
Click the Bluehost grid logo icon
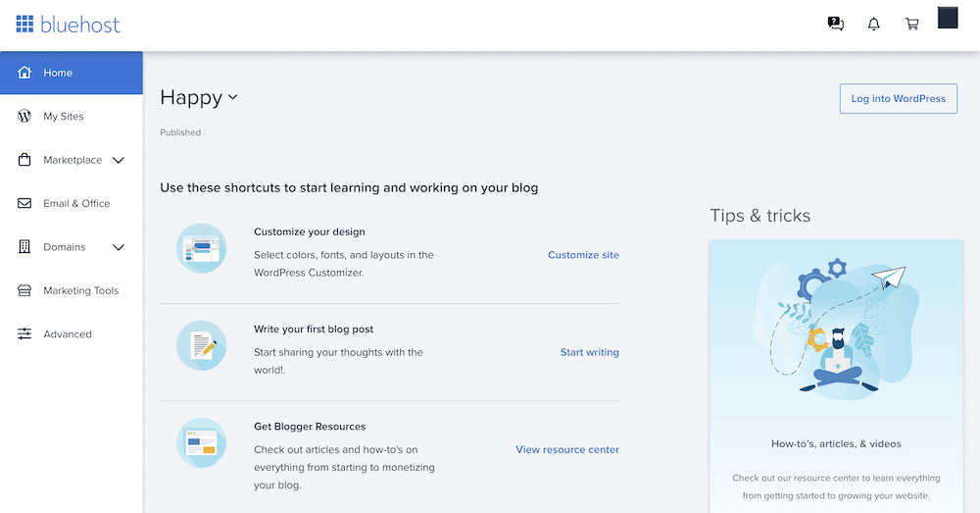coord(24,24)
